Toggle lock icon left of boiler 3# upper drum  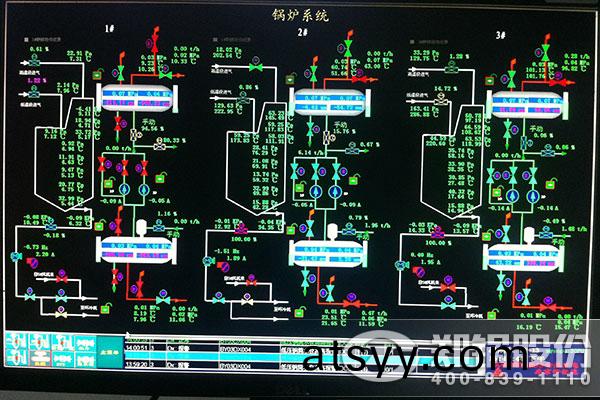pyautogui.click(x=490, y=81)
